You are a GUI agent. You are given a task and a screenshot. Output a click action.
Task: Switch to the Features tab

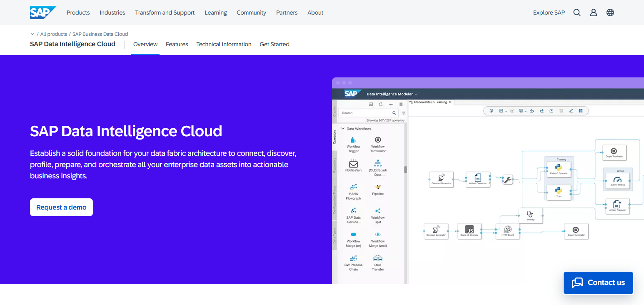pos(177,44)
